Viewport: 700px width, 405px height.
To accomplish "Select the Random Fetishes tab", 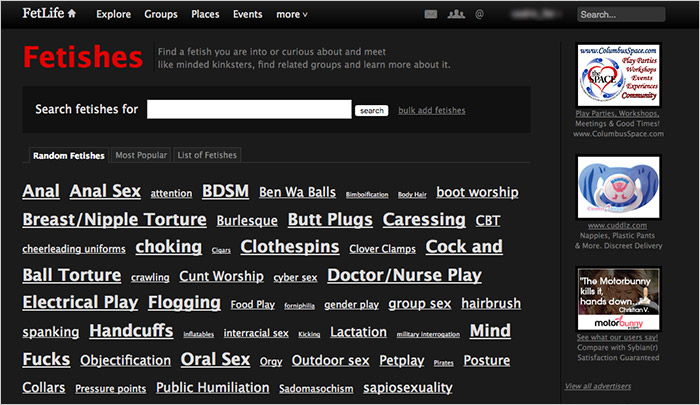I will pos(68,156).
